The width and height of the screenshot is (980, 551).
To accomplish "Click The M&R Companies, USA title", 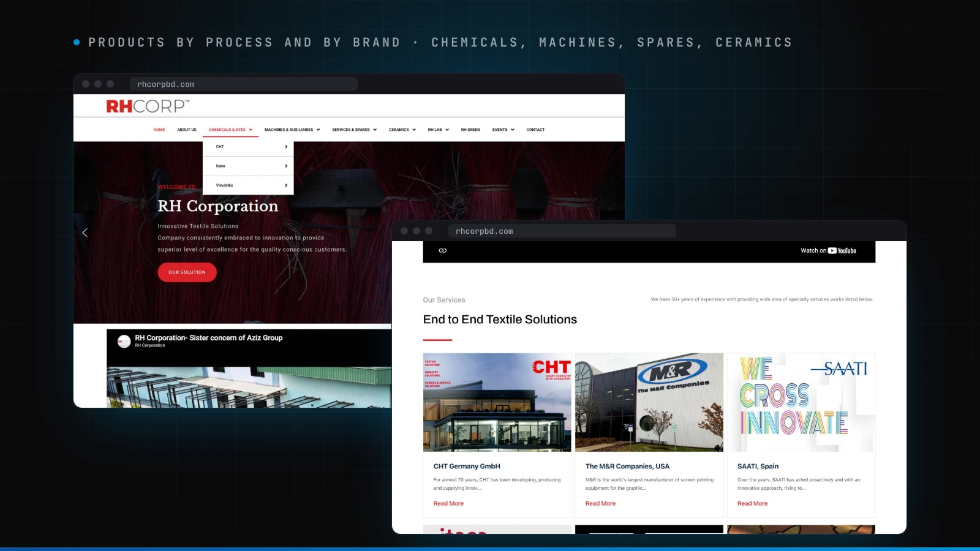I will [x=627, y=466].
